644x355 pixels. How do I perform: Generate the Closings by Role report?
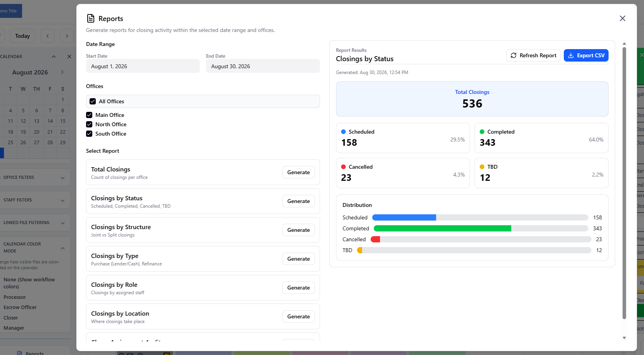(x=299, y=288)
